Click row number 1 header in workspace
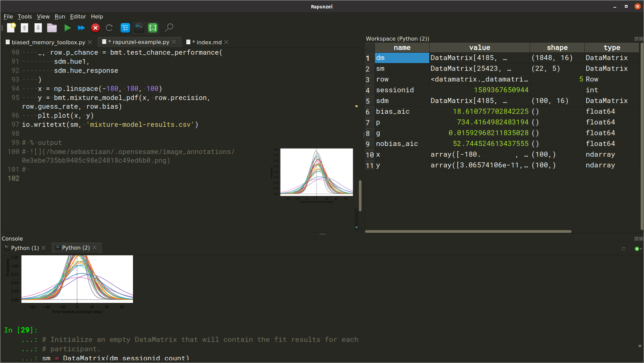The width and height of the screenshot is (644, 363). [370, 58]
